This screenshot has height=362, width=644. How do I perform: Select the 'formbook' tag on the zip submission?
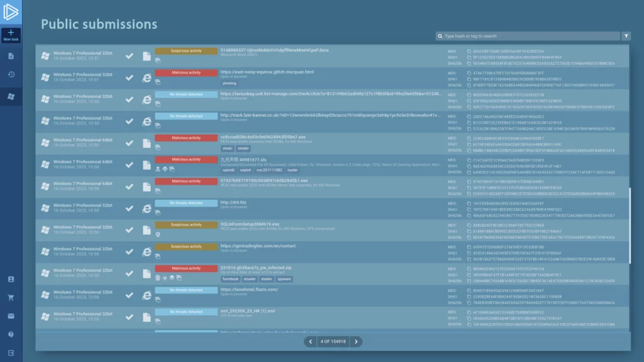click(231, 278)
